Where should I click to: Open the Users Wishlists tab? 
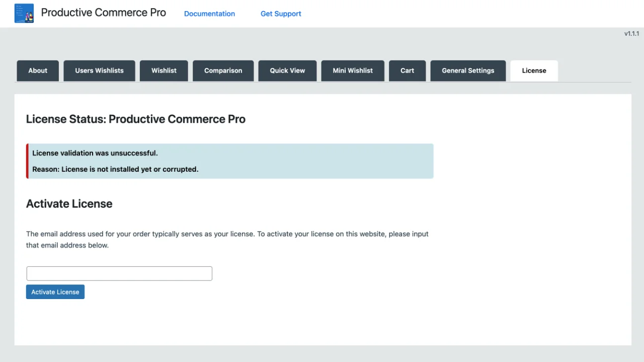click(x=99, y=70)
